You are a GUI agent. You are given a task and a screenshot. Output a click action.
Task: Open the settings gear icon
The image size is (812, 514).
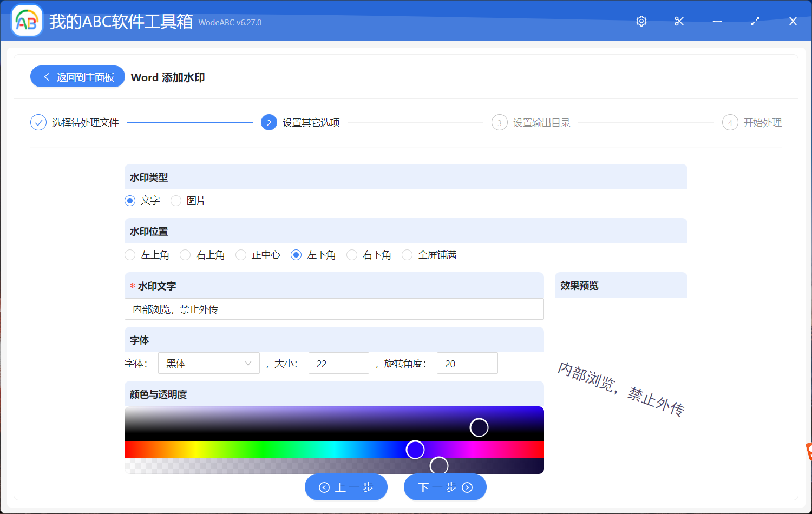pyautogui.click(x=641, y=21)
